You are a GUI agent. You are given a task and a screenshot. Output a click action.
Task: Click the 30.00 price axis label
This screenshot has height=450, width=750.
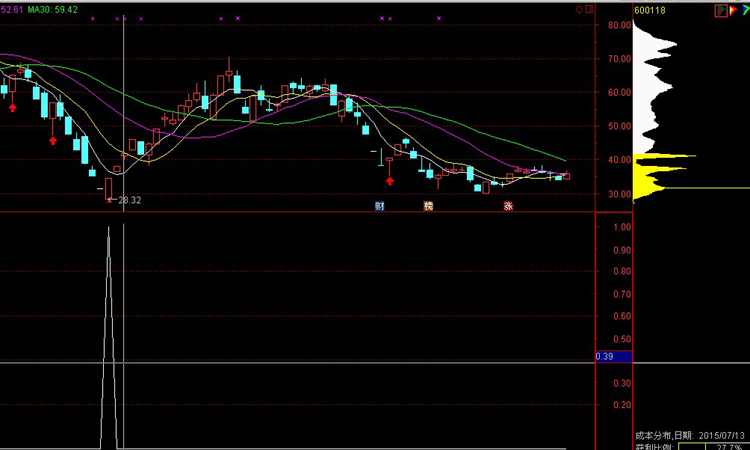click(620, 194)
